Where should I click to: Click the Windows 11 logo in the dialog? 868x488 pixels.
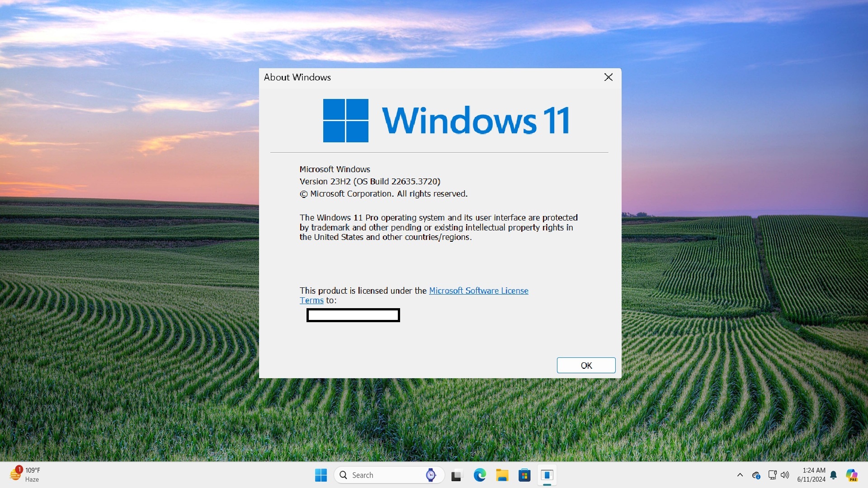coord(446,121)
